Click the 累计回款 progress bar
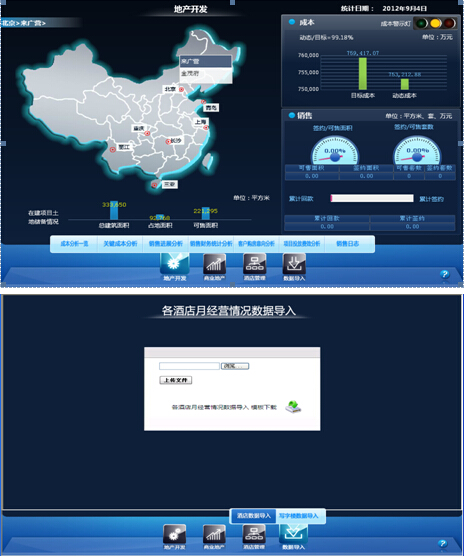 [x=372, y=198]
